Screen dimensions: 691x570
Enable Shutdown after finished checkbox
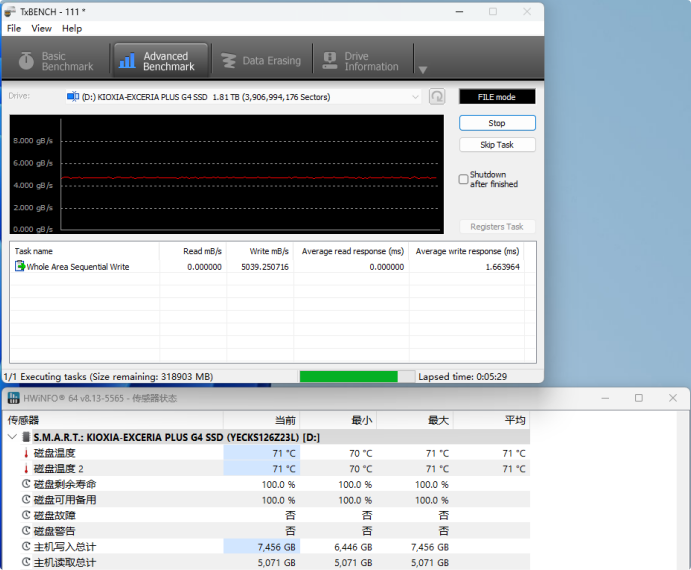tap(463, 179)
